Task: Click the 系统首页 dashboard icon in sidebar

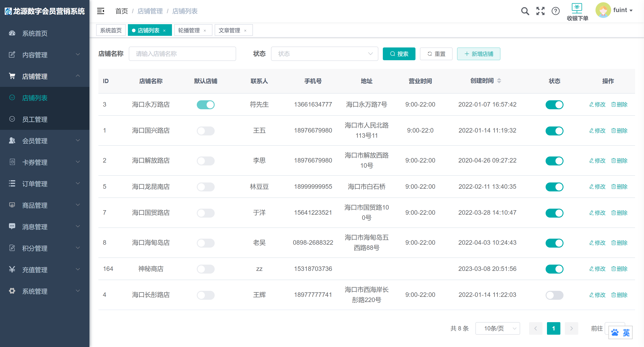Action: 12,33
